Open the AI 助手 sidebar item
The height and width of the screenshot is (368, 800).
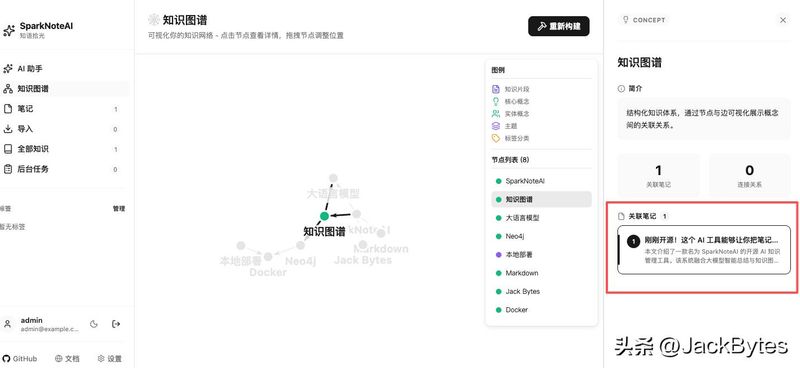click(64, 68)
